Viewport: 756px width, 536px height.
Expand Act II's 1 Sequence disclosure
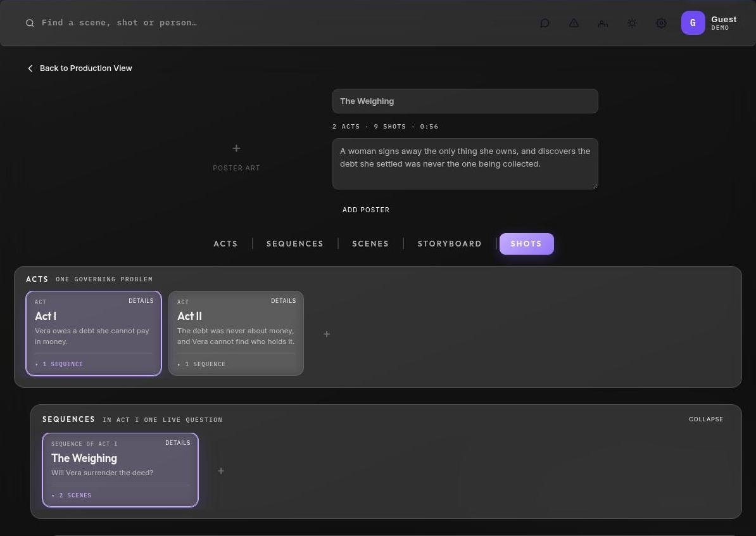[x=201, y=364]
